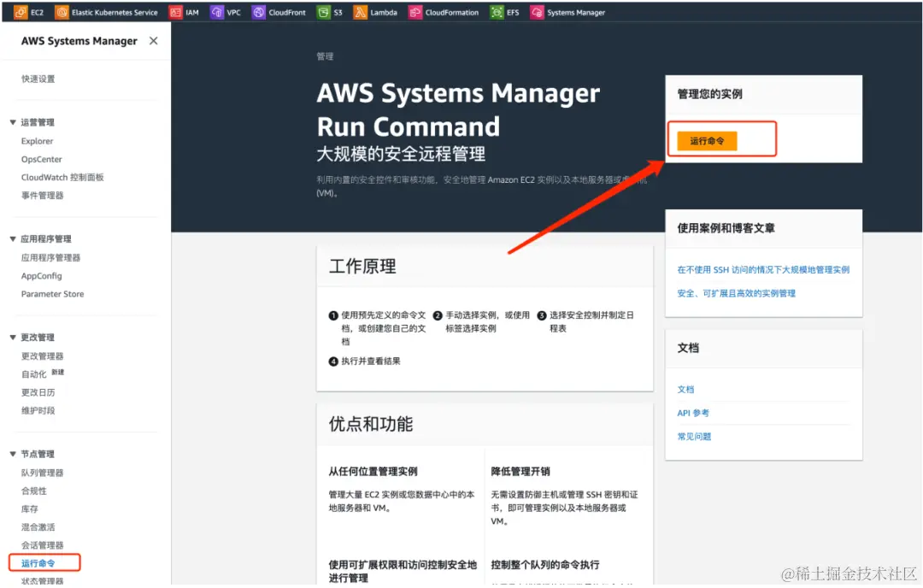923x588 pixels.
Task: Open CloudWatch 控制面板
Action: (x=62, y=177)
